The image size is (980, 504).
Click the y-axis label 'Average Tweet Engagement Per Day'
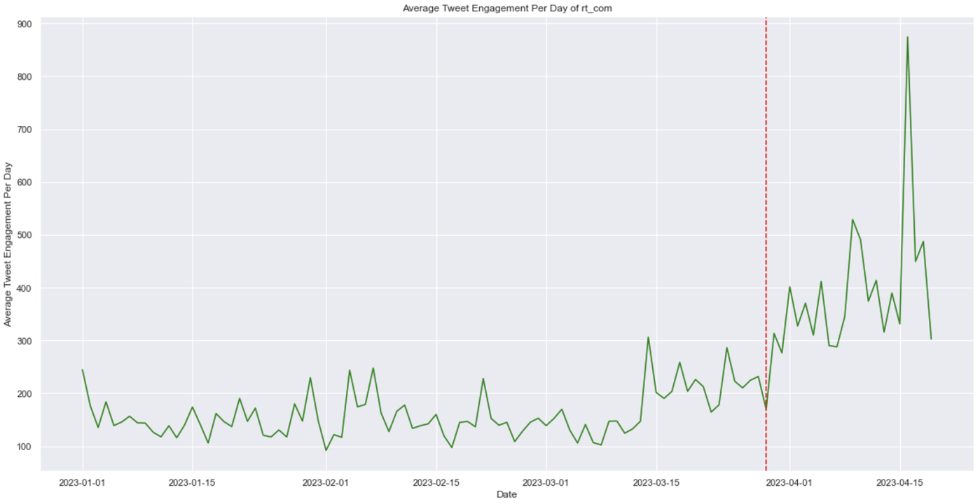coord(8,244)
